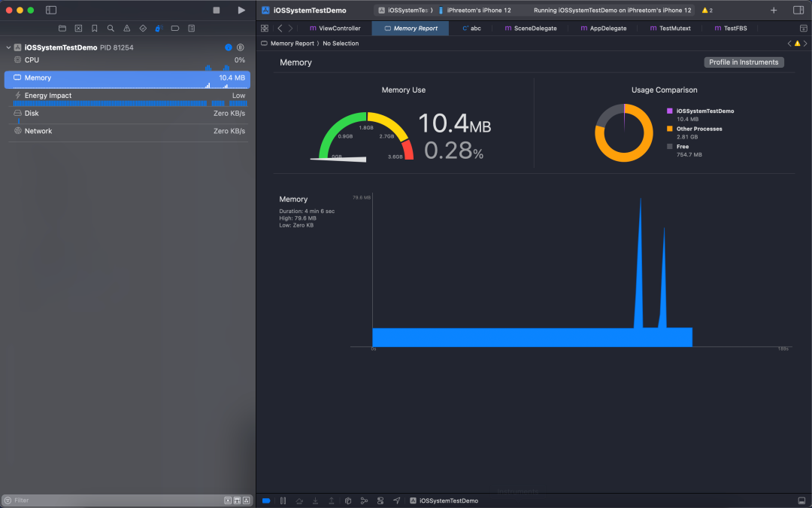Toggle the inspectors panel

click(798, 11)
